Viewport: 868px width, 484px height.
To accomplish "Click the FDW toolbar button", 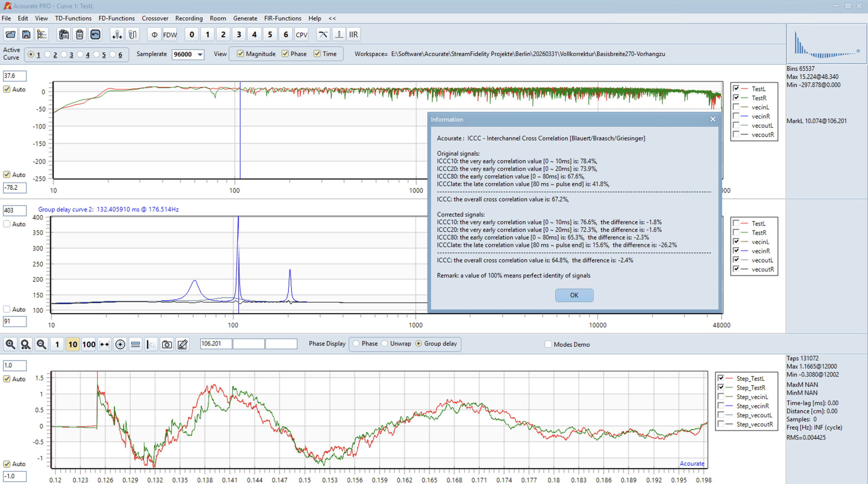I will point(170,35).
